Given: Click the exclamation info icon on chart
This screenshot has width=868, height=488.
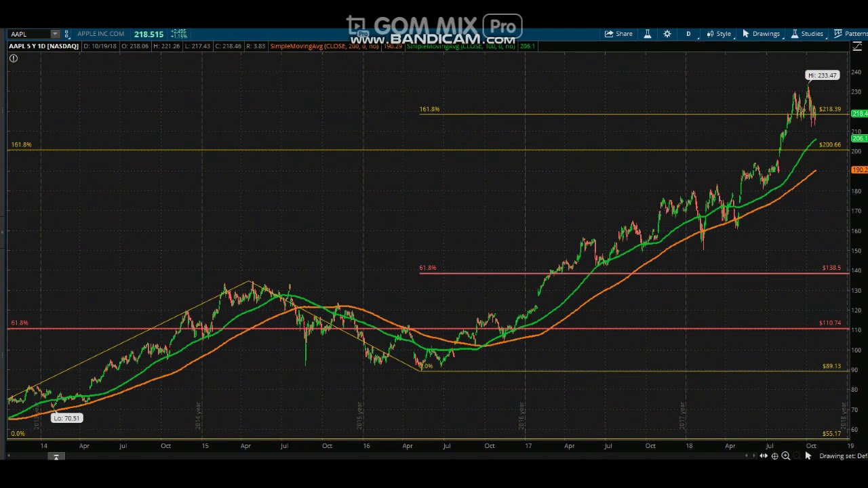Looking at the screenshot, I should point(13,58).
